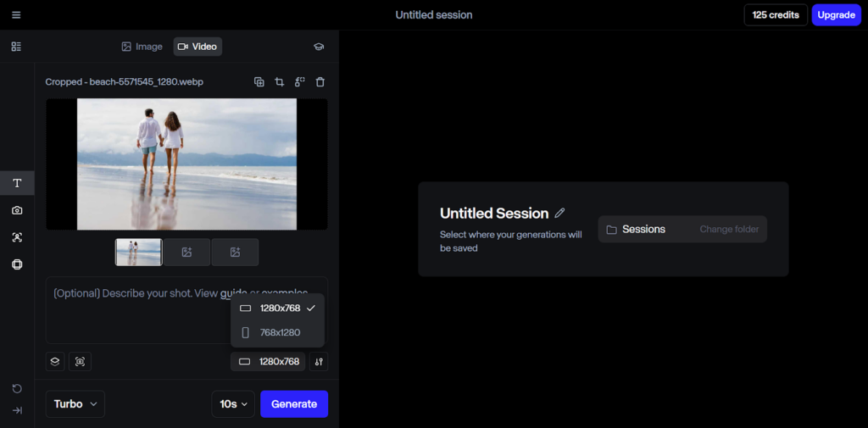
Task: Click the shot description text field
Action: [186, 310]
